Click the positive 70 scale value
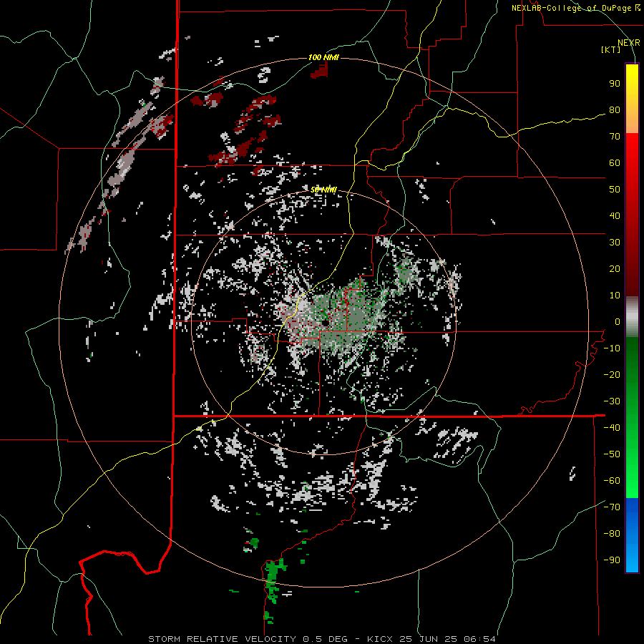The image size is (644, 644). (x=615, y=137)
